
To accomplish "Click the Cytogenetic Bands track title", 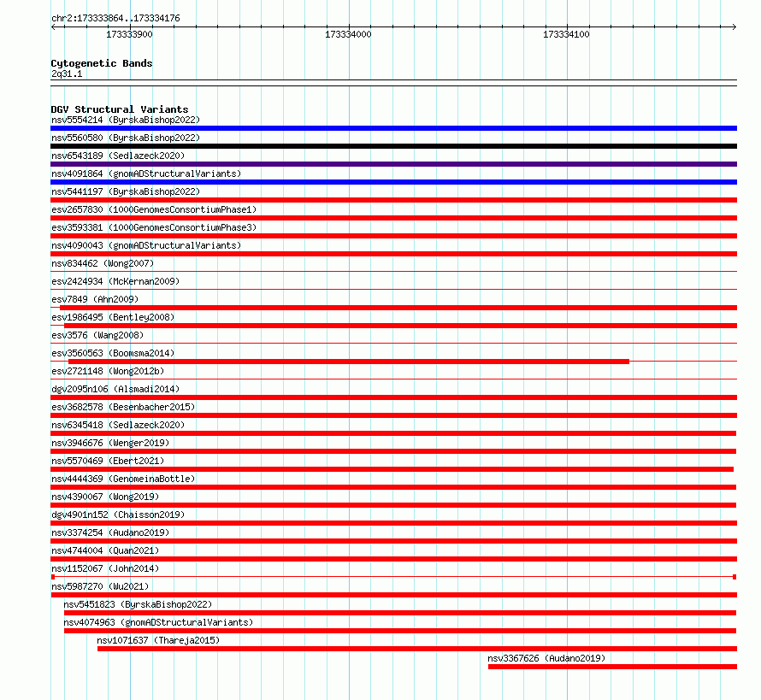I will tap(102, 63).
